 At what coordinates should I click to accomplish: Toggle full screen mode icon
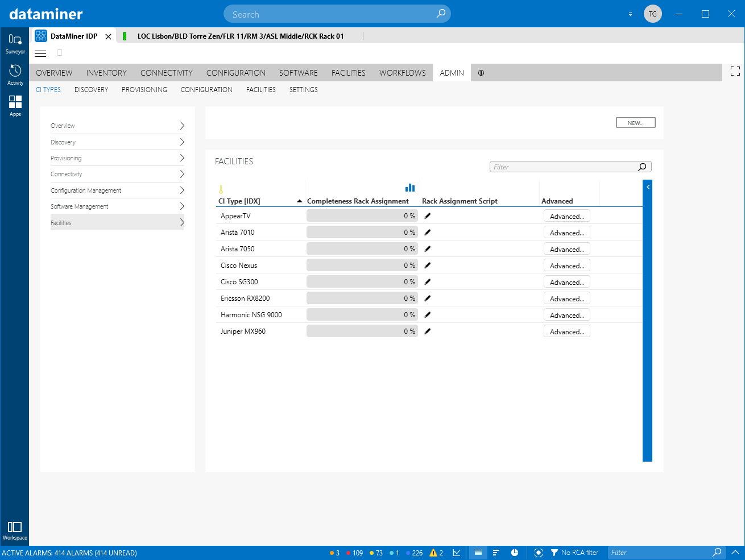[735, 71]
